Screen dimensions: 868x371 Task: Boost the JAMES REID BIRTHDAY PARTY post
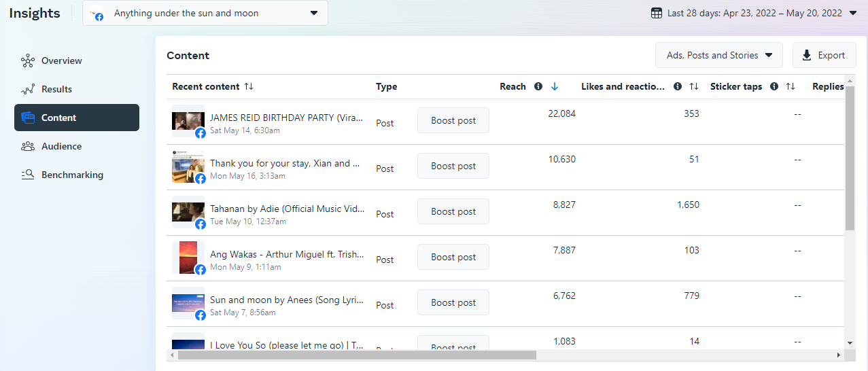tap(453, 120)
